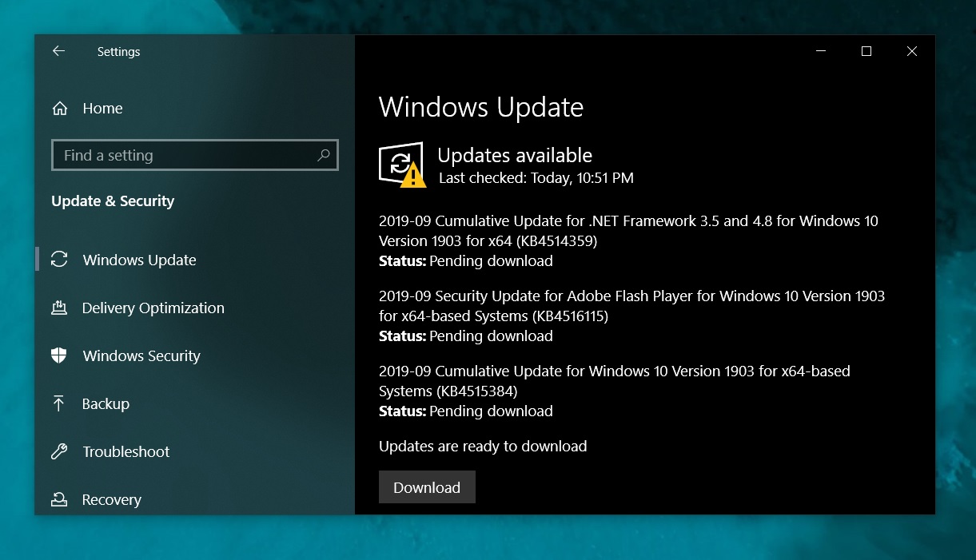
Task: Select the .NET Framework update KB4514359 text
Action: point(628,231)
